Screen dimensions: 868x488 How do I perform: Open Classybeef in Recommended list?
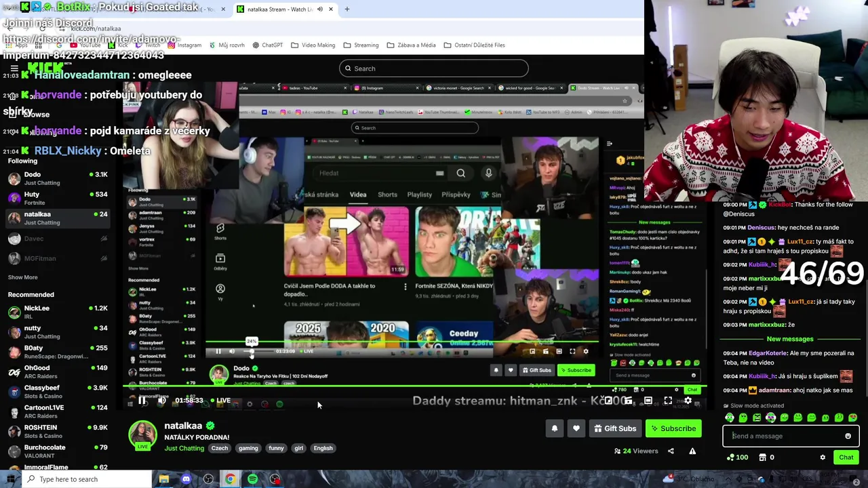[58, 392]
